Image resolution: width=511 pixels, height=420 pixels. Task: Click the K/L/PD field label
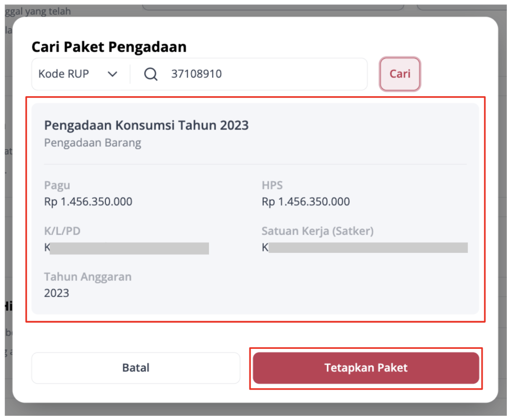point(62,231)
